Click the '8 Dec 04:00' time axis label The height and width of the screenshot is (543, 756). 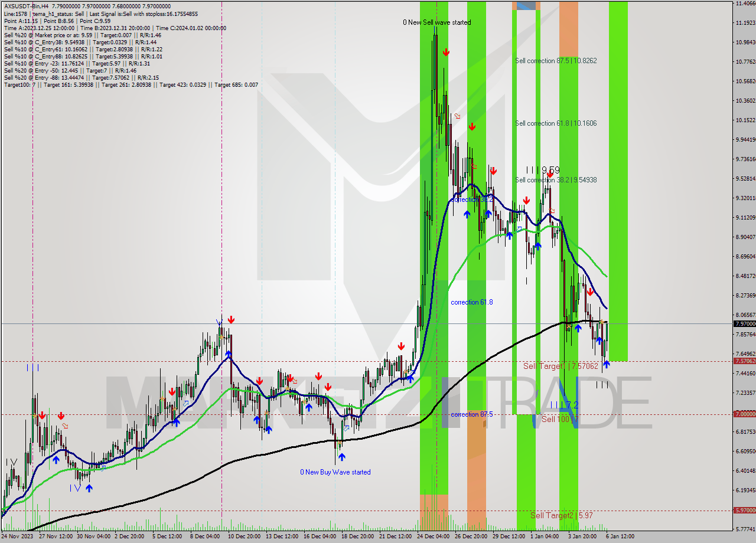[204, 537]
